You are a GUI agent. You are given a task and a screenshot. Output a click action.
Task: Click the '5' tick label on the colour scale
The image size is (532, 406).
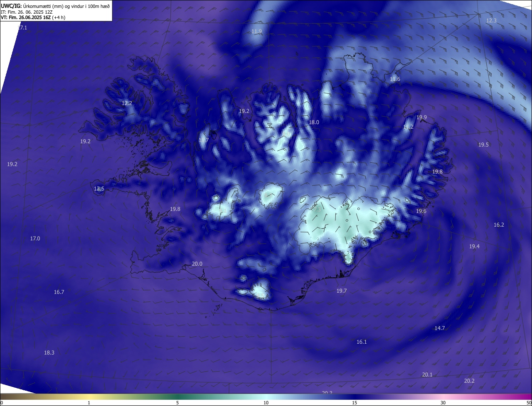[177, 403]
